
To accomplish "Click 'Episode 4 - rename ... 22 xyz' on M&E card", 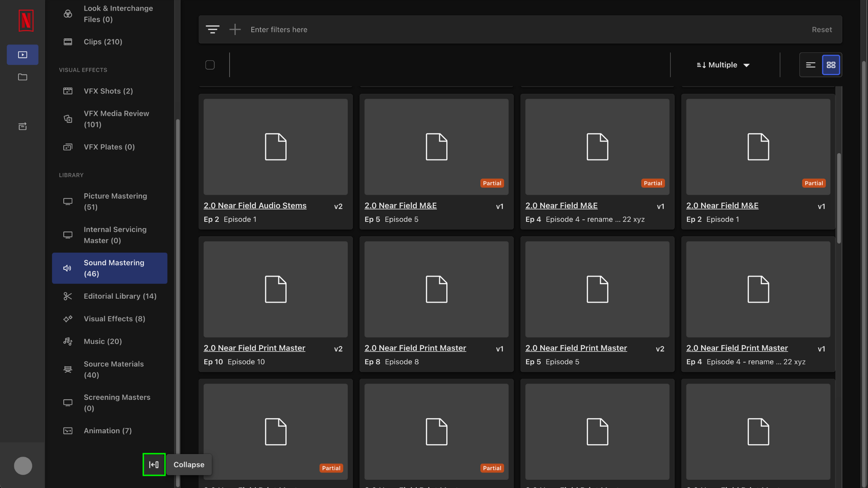I will tap(595, 220).
